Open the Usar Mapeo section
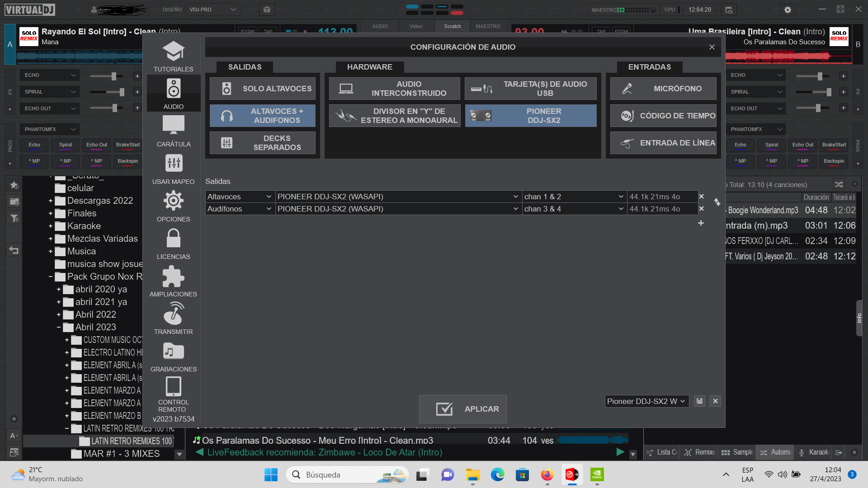 [173, 169]
